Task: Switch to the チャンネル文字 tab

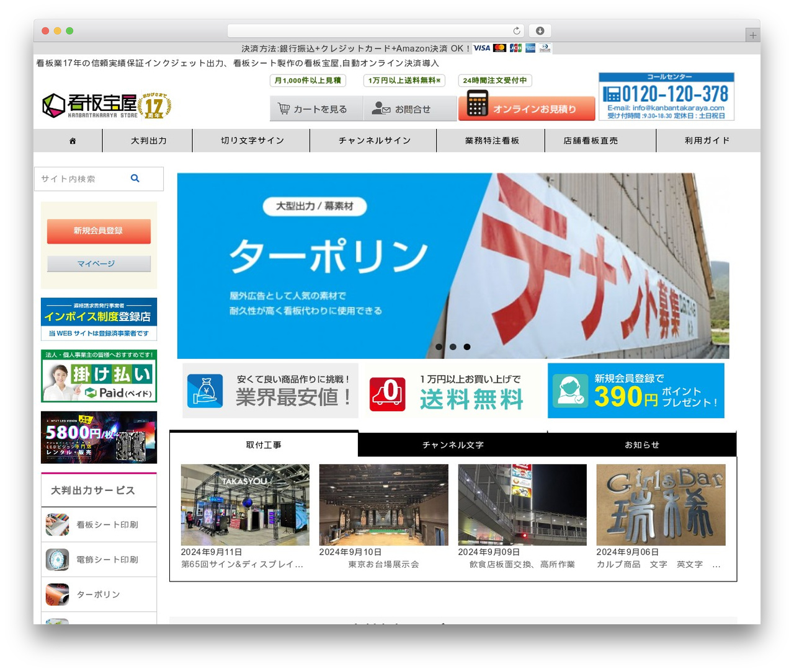Action: [453, 444]
